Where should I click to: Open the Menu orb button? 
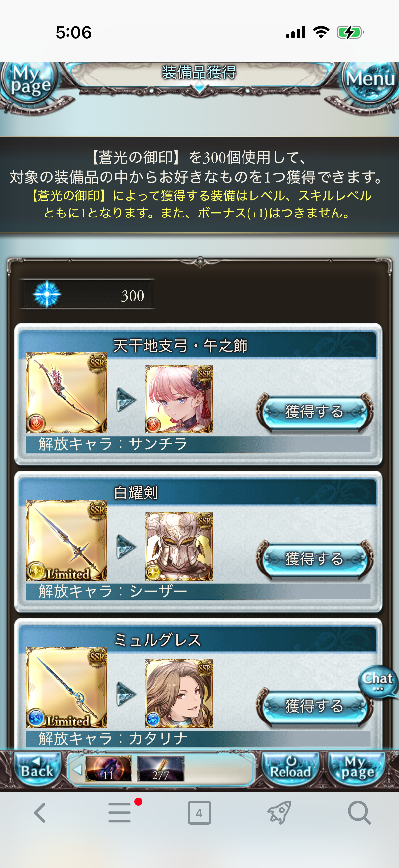[370, 81]
